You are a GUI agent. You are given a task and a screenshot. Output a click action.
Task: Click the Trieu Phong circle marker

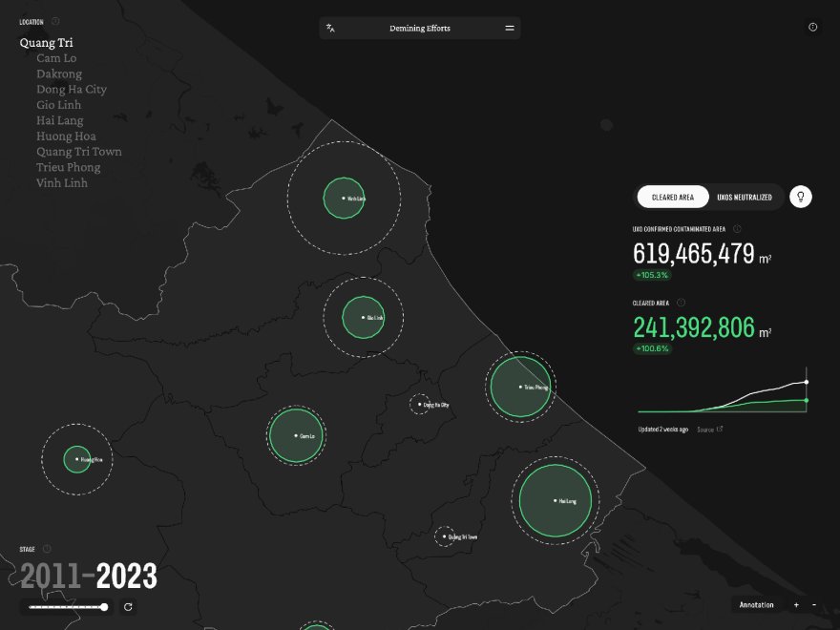(521, 388)
